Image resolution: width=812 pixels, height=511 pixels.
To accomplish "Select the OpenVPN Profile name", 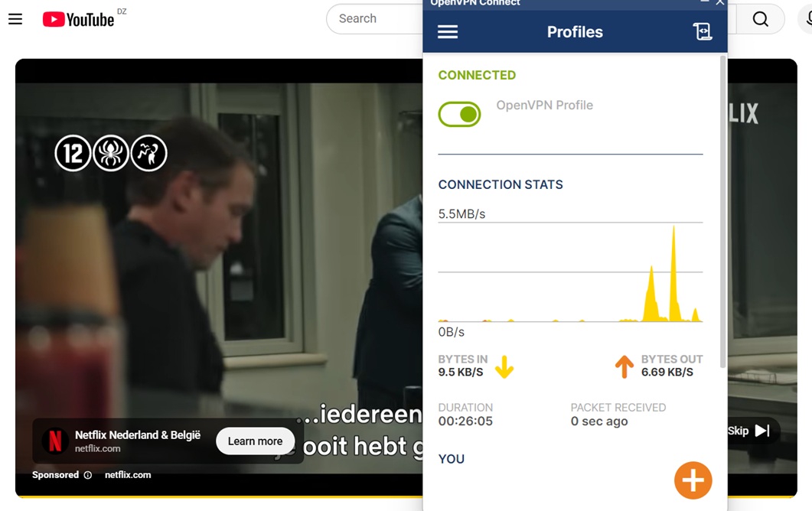I will tap(545, 105).
